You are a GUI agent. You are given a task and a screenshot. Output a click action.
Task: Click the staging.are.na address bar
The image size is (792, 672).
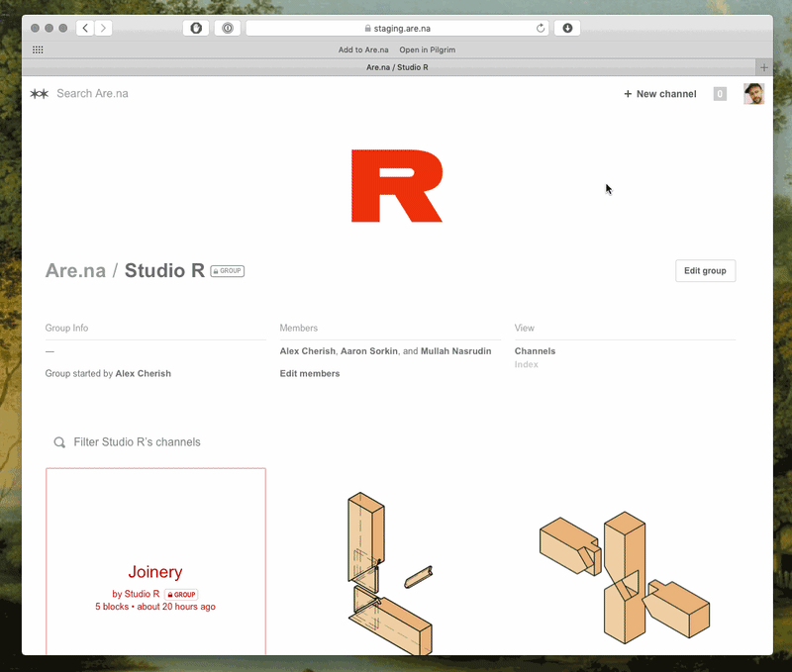click(398, 29)
